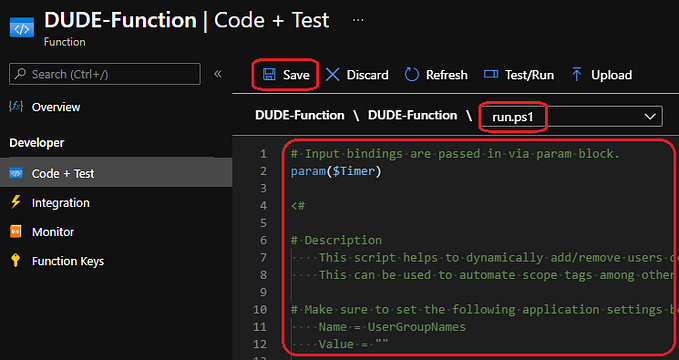Open the run.ps1 file dropdown

pos(570,117)
